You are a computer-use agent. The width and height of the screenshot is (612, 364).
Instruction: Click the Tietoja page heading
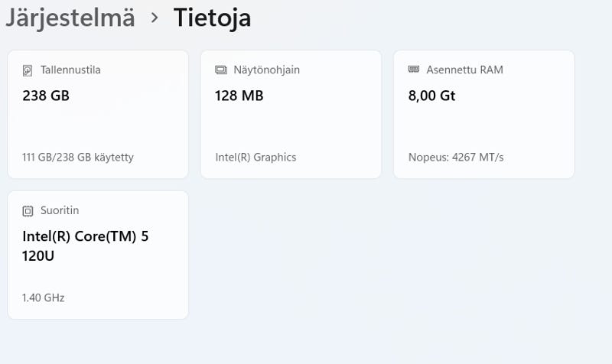pyautogui.click(x=212, y=17)
